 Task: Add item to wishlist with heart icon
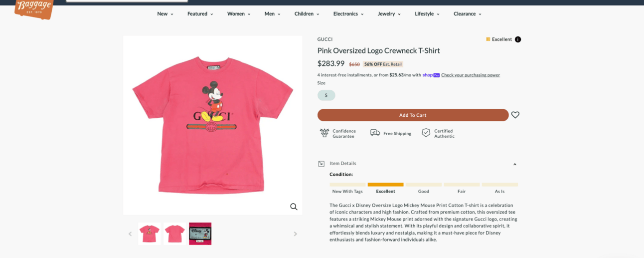515,115
